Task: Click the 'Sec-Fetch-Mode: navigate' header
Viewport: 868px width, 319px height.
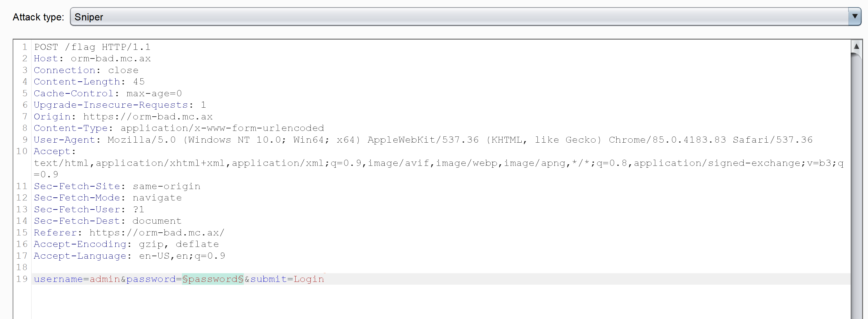Action: (108, 198)
